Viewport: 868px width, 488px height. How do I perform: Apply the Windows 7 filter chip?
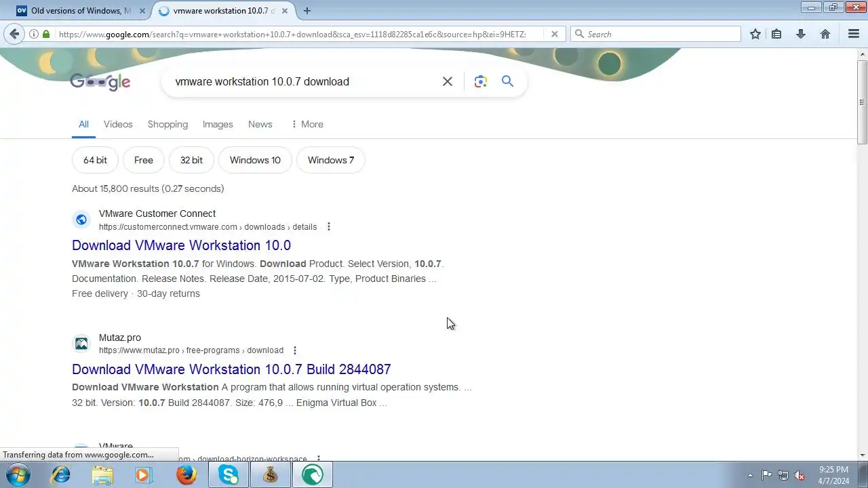point(331,160)
